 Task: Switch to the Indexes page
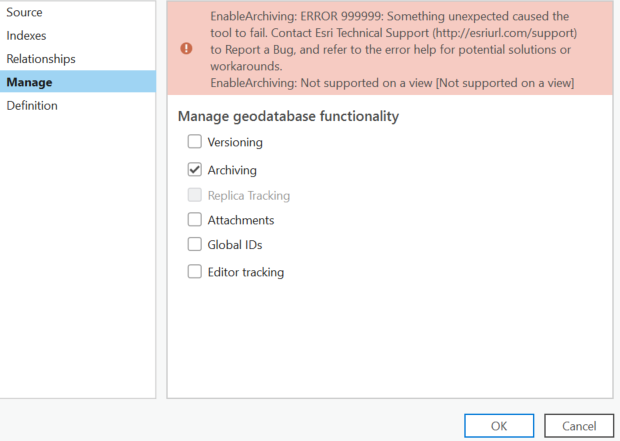point(27,35)
